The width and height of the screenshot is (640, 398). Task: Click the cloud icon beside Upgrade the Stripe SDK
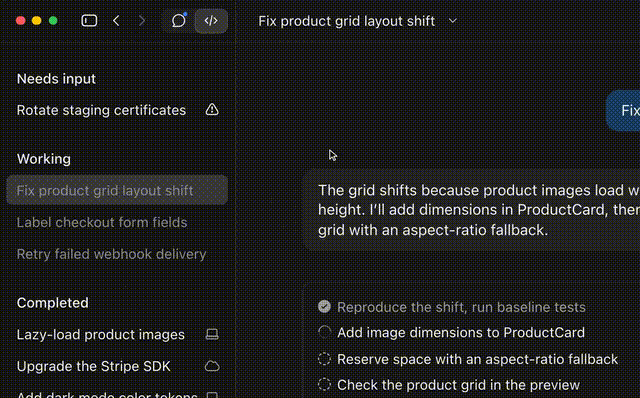[212, 366]
